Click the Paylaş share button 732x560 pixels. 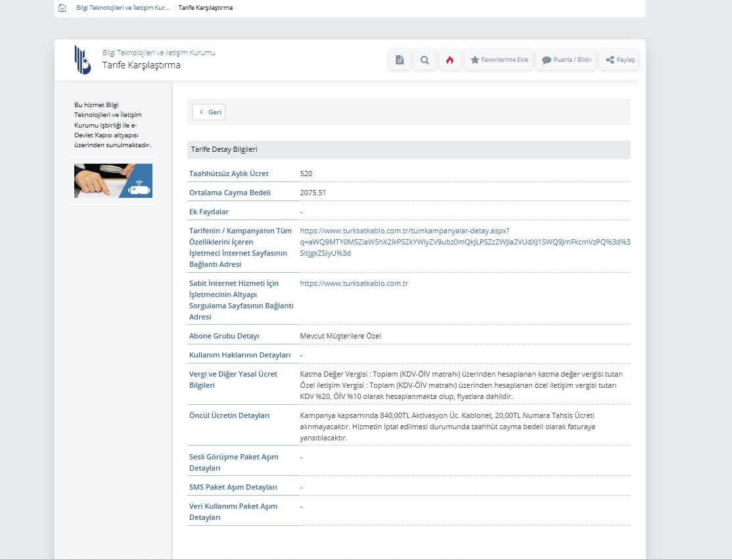pyautogui.click(x=620, y=60)
